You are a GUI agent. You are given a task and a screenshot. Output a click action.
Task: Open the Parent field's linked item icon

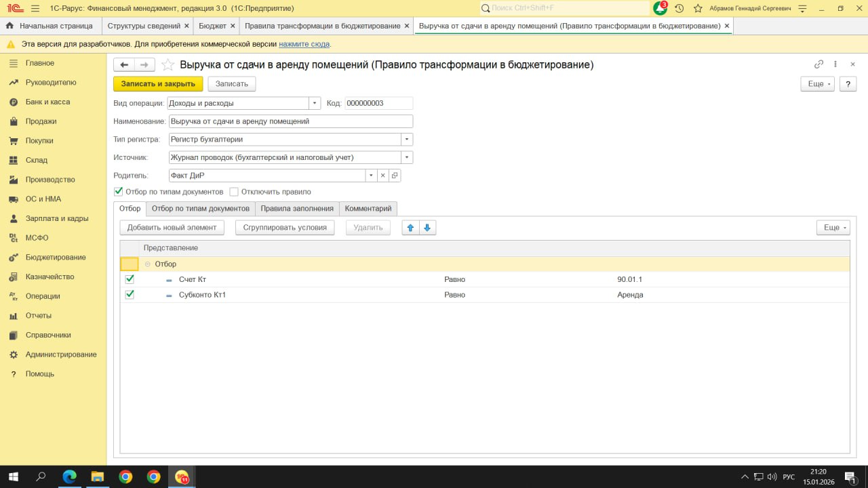pyautogui.click(x=395, y=176)
